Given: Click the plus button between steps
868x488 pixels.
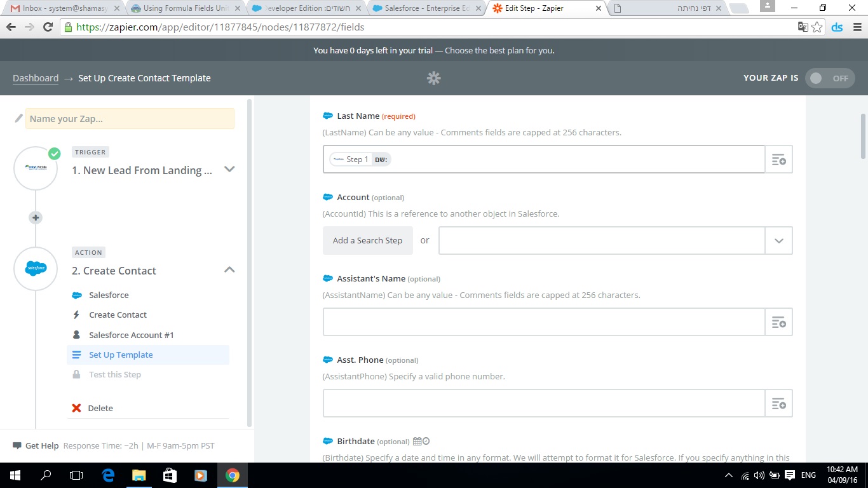Looking at the screenshot, I should (36, 217).
